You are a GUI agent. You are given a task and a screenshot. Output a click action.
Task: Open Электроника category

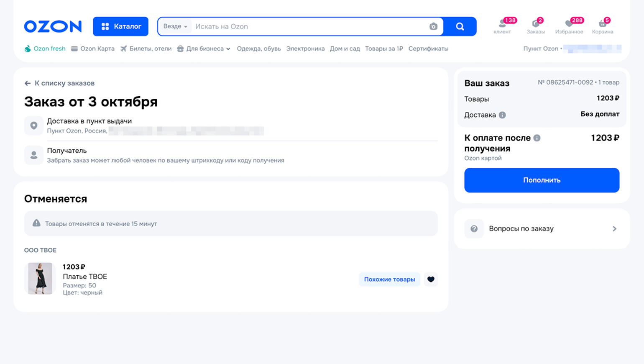[305, 49]
